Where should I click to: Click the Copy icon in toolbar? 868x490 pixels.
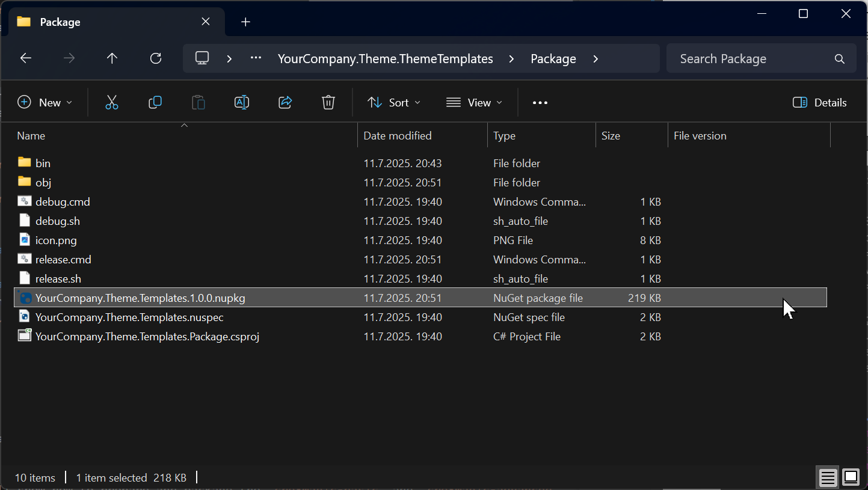pos(155,103)
